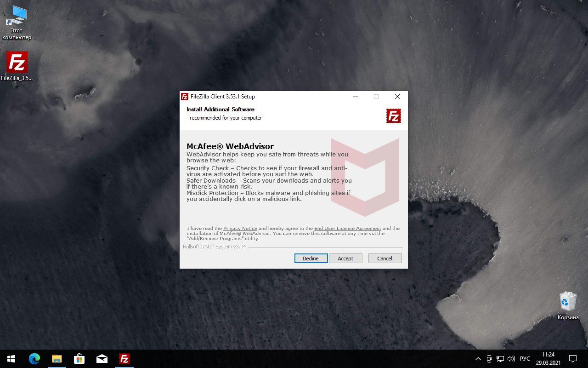Open the volume control tray icon

pos(511,359)
